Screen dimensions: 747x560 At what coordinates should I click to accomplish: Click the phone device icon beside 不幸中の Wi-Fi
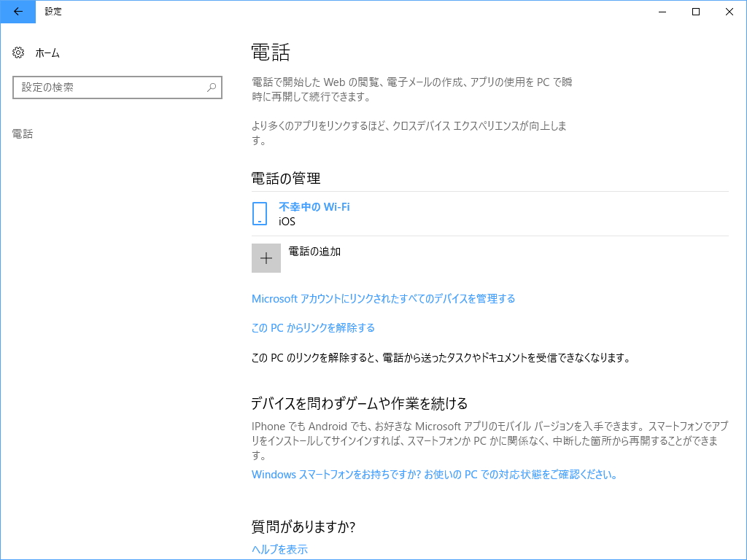point(259,214)
